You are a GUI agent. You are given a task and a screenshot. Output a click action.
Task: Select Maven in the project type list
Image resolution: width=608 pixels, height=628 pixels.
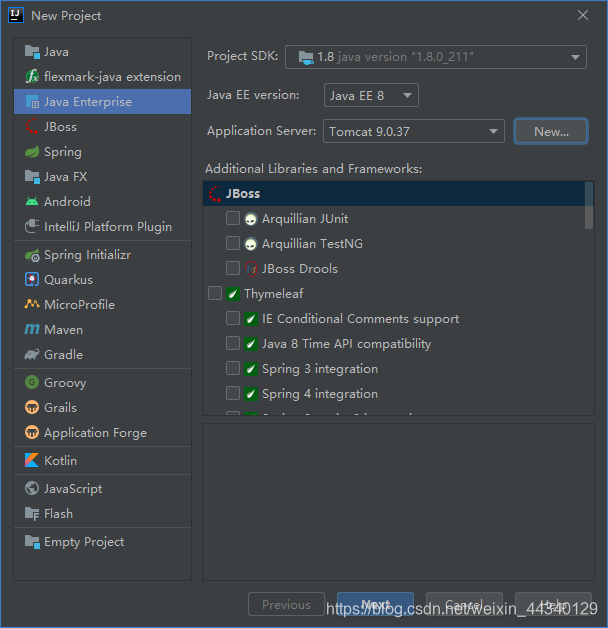pos(103,330)
